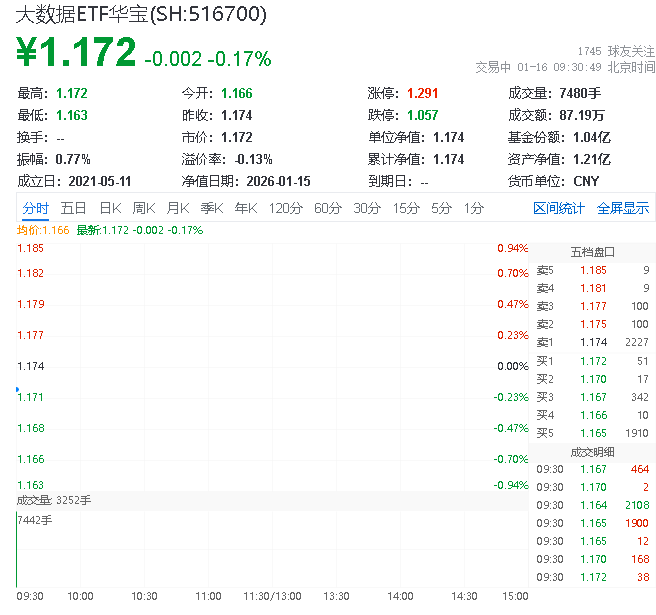Screen dimensions: 656x615
Task: Open 区间统计 range statistics
Action: pos(559,208)
